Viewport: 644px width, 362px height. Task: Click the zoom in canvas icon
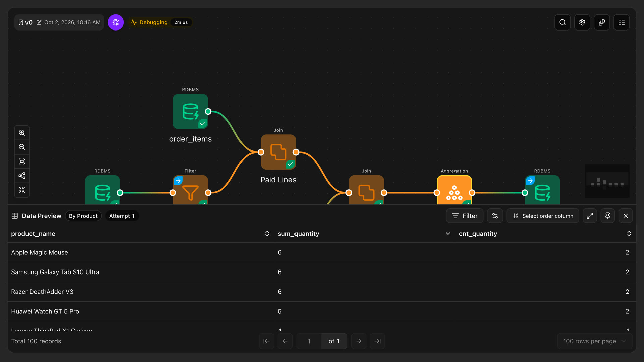pyautogui.click(x=22, y=133)
